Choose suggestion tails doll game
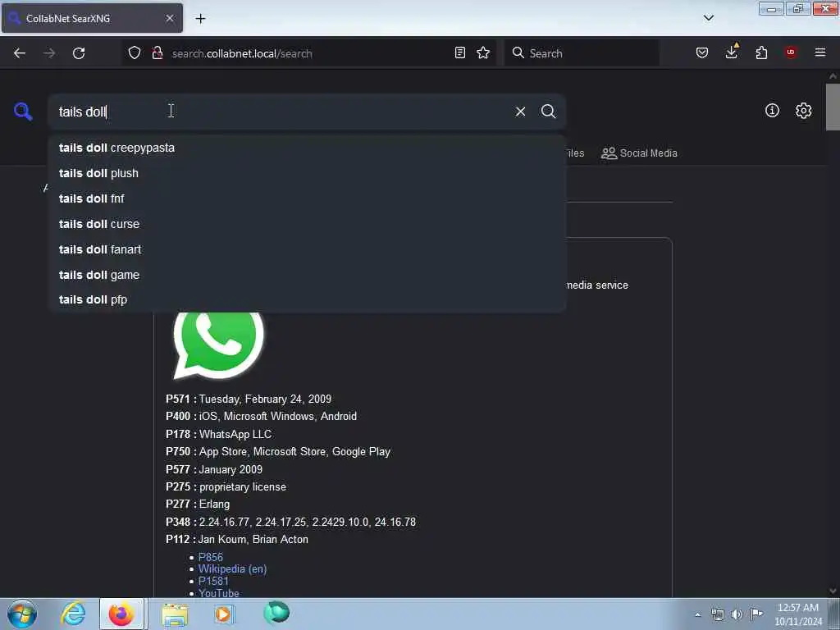The width and height of the screenshot is (840, 630). coord(307,275)
